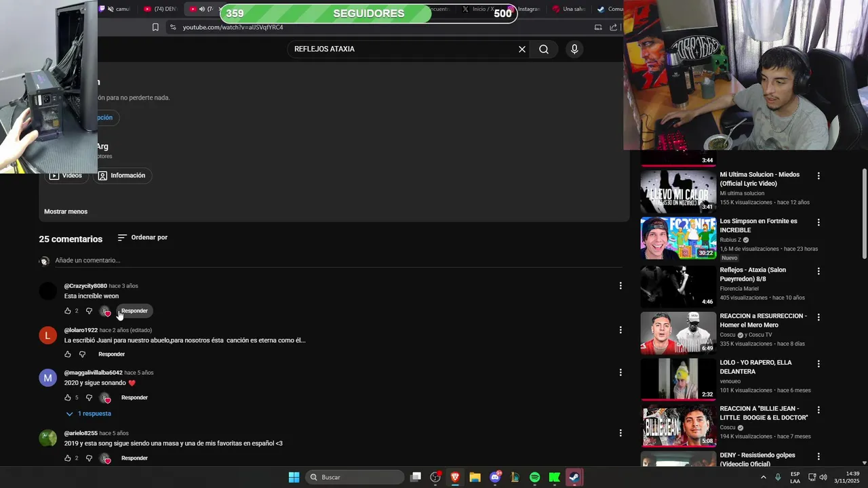Bookmark this page with the browser bookmark icon
The height and width of the screenshot is (488, 868).
(x=155, y=27)
